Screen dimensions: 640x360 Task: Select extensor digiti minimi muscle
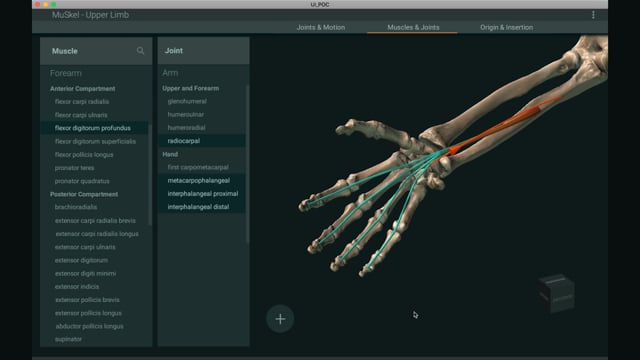85,273
